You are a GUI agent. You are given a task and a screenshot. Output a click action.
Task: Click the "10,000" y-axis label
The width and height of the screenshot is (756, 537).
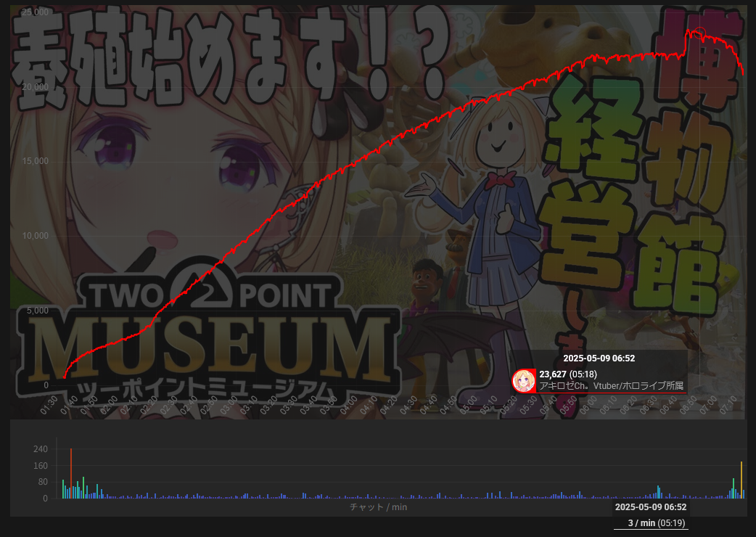point(36,236)
